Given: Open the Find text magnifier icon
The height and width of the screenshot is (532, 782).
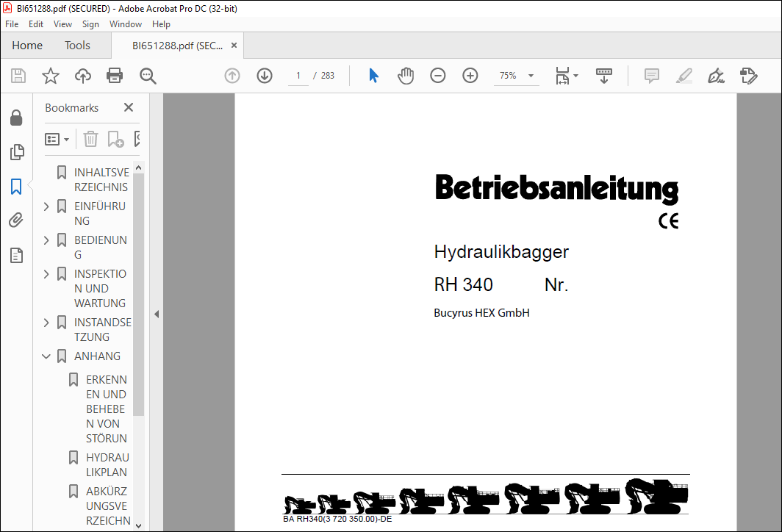Looking at the screenshot, I should coord(148,76).
